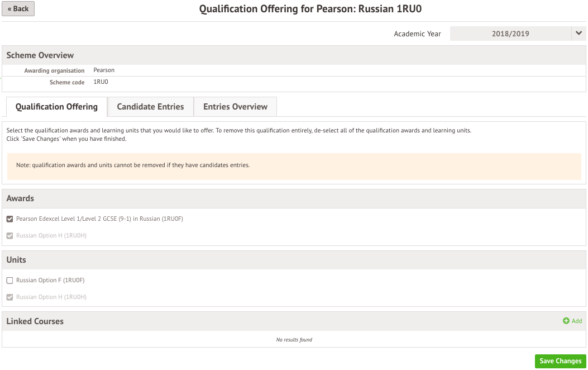The height and width of the screenshot is (370, 588).
Task: Click the Linked Courses section title
Action: point(35,321)
